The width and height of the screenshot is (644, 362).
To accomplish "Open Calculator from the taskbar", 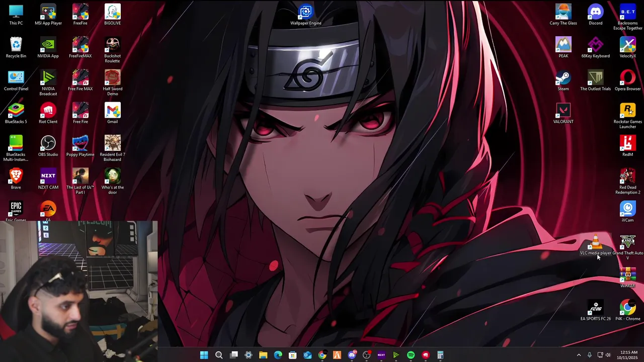I will pos(440,355).
